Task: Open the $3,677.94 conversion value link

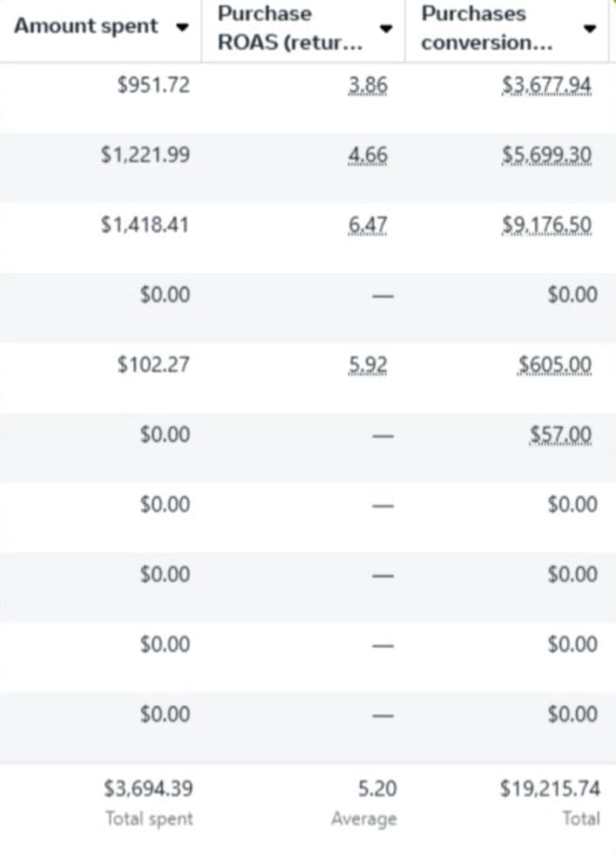Action: [x=547, y=85]
